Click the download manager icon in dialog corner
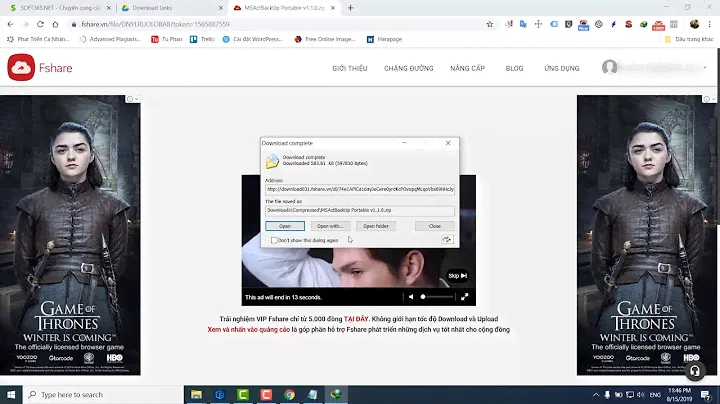720x404 pixels. tap(447, 239)
